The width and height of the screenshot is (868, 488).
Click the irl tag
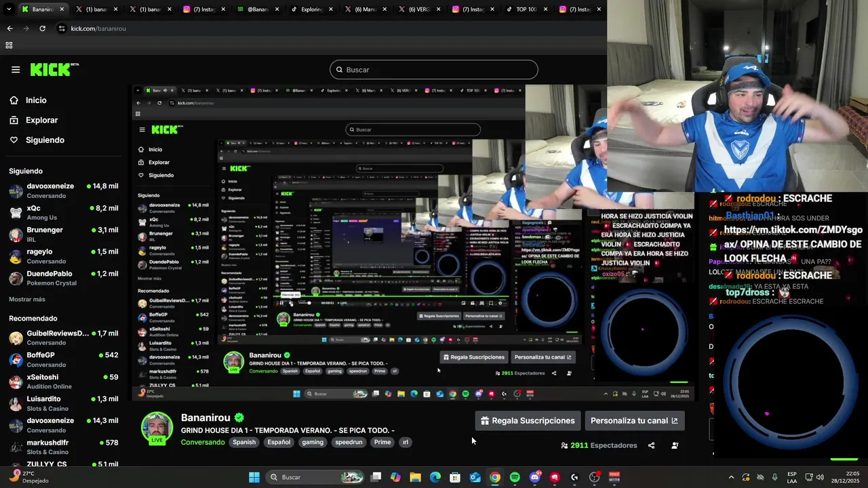tap(405, 442)
